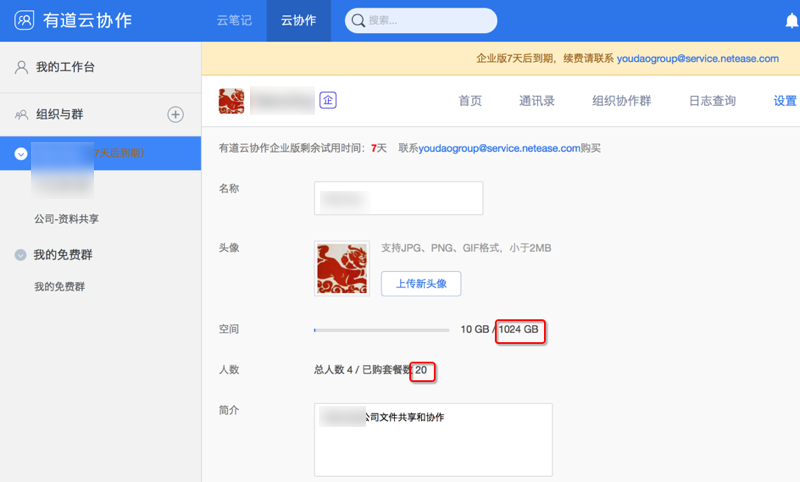Switch to 云笔记 tab
Viewport: 800px width, 482px height.
click(234, 20)
